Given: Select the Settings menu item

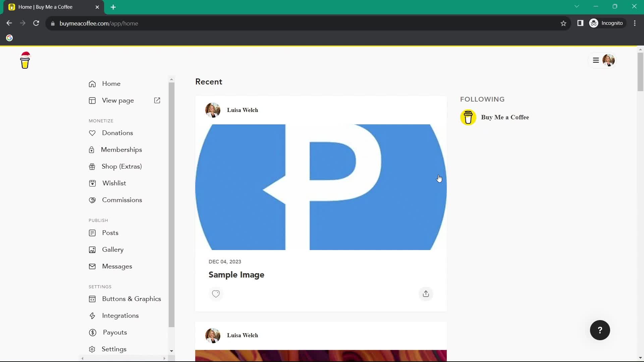Looking at the screenshot, I should click(114, 349).
